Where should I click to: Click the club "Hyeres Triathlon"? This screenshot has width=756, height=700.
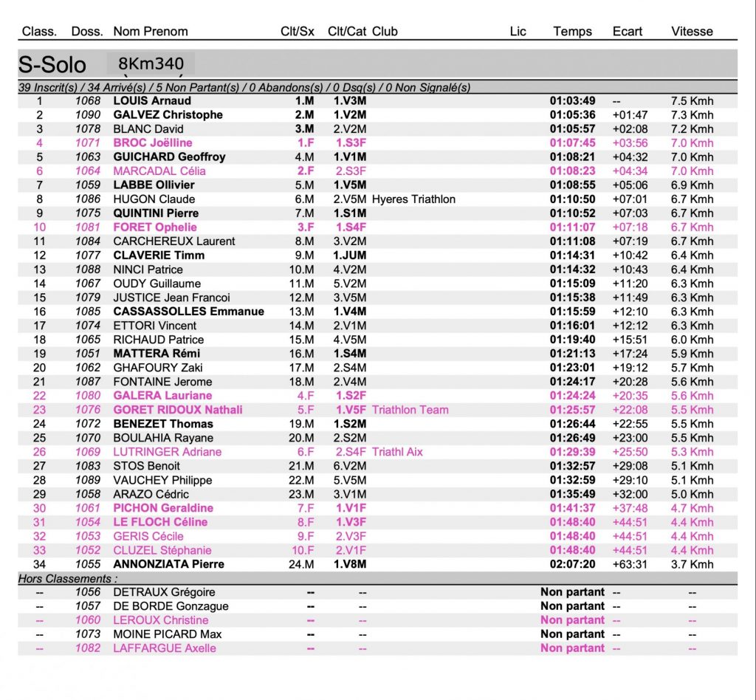tap(413, 199)
